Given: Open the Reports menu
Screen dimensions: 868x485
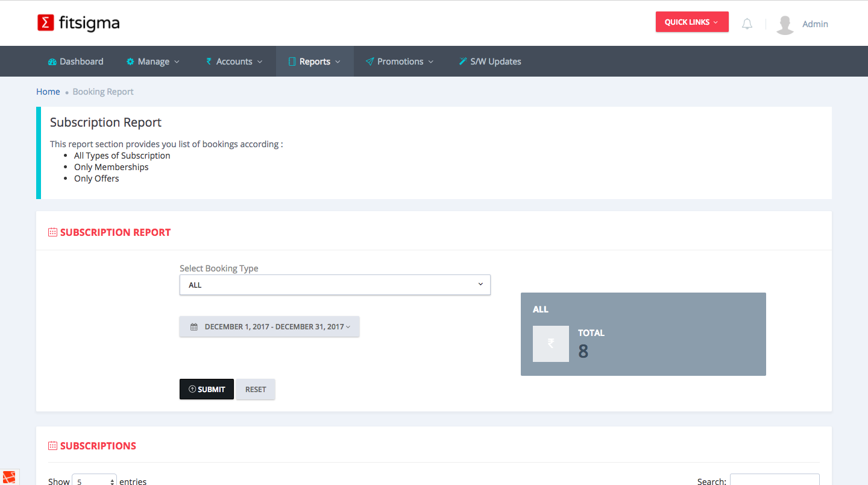Looking at the screenshot, I should point(315,62).
